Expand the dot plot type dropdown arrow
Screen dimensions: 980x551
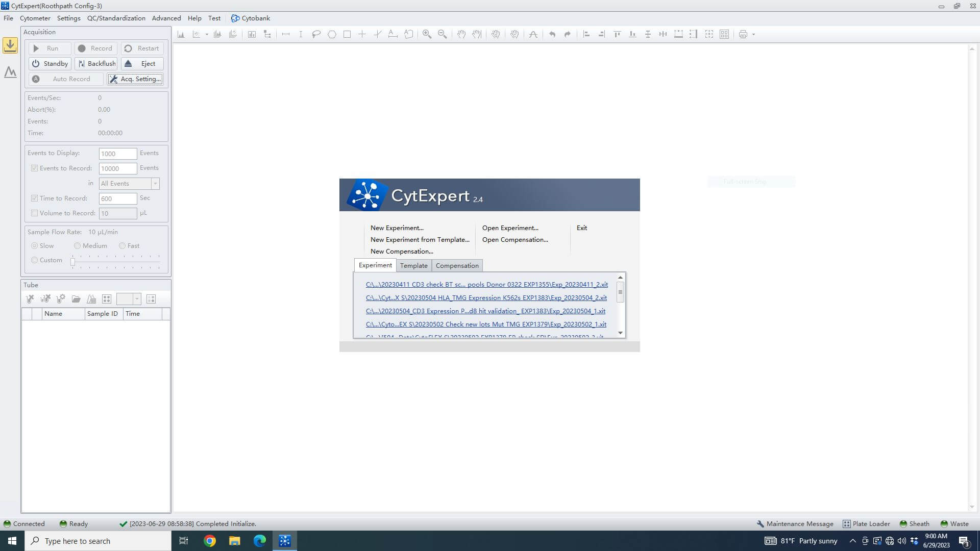207,35
